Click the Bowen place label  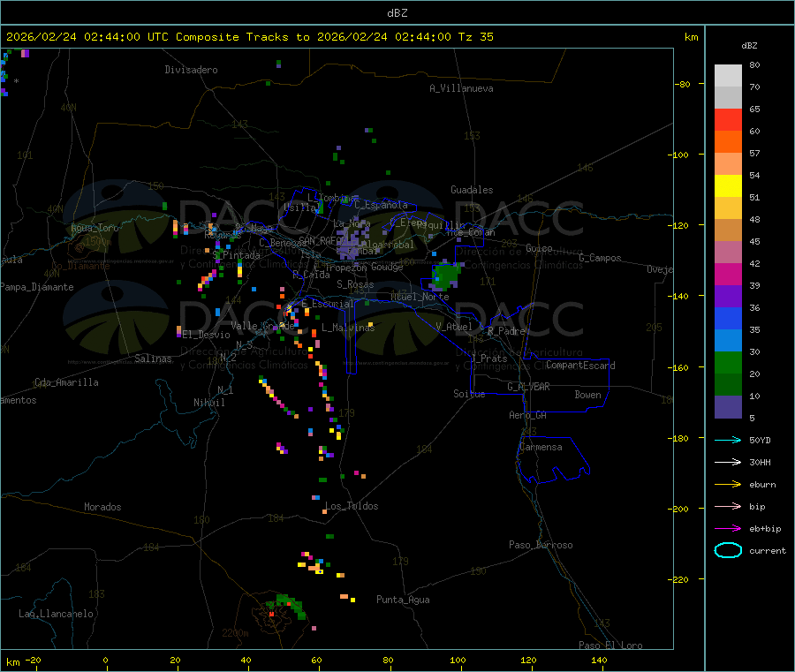587,395
